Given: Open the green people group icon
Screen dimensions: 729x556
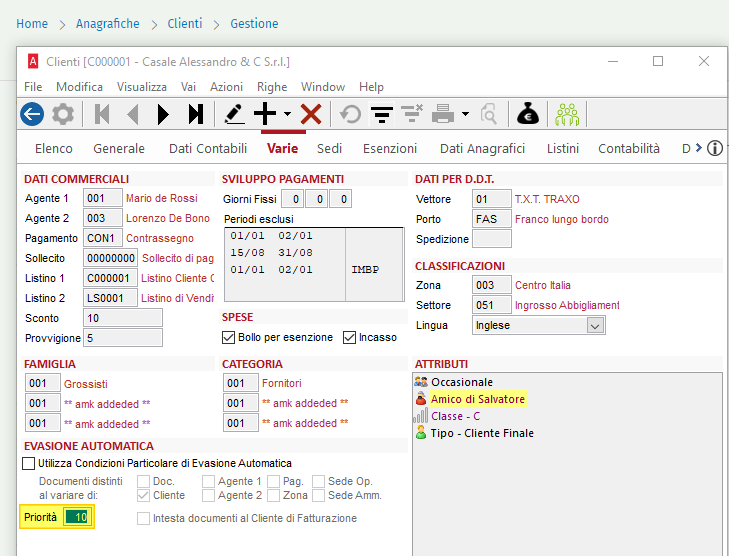Looking at the screenshot, I should 567,114.
